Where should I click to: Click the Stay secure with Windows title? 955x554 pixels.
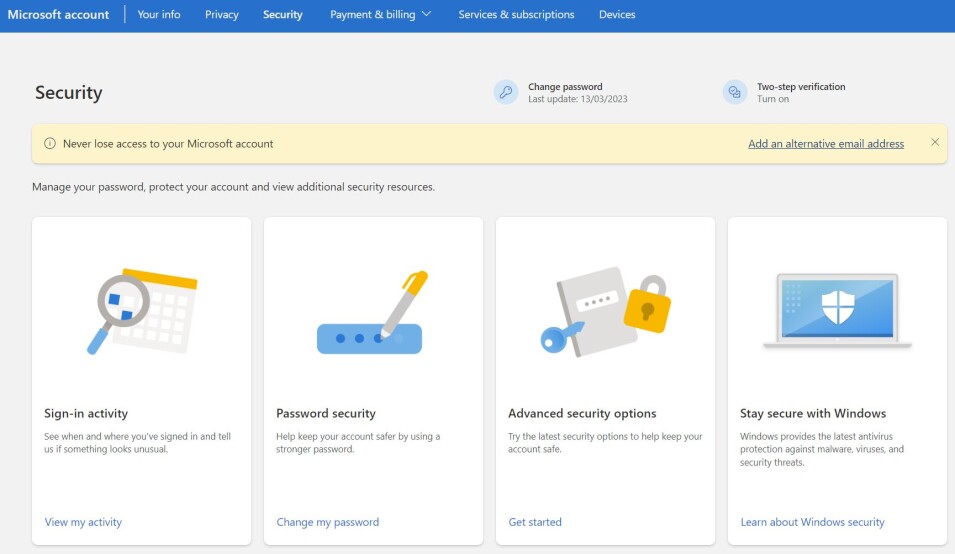pos(813,413)
